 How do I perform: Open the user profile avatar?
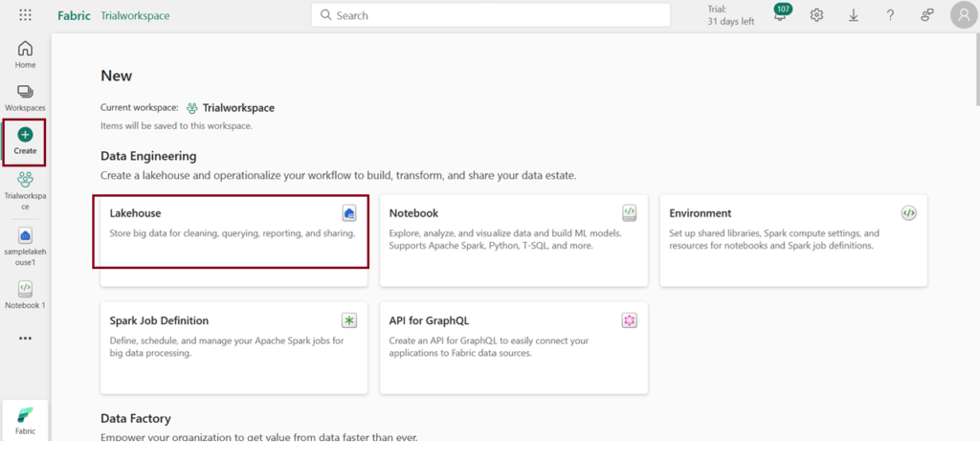coord(963,15)
